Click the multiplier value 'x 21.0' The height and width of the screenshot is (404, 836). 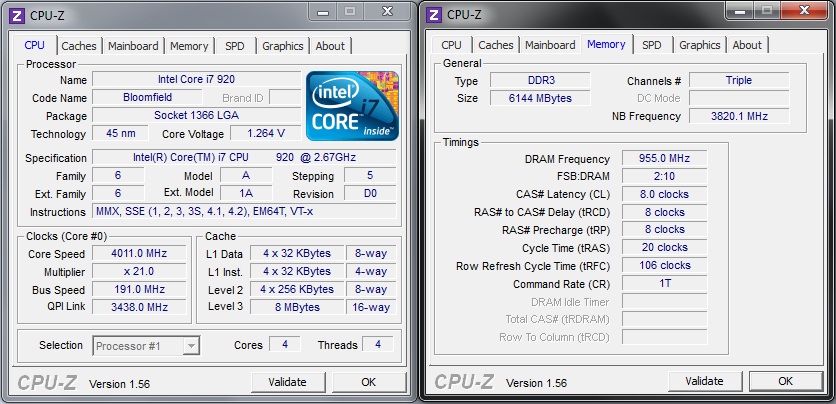(139, 272)
